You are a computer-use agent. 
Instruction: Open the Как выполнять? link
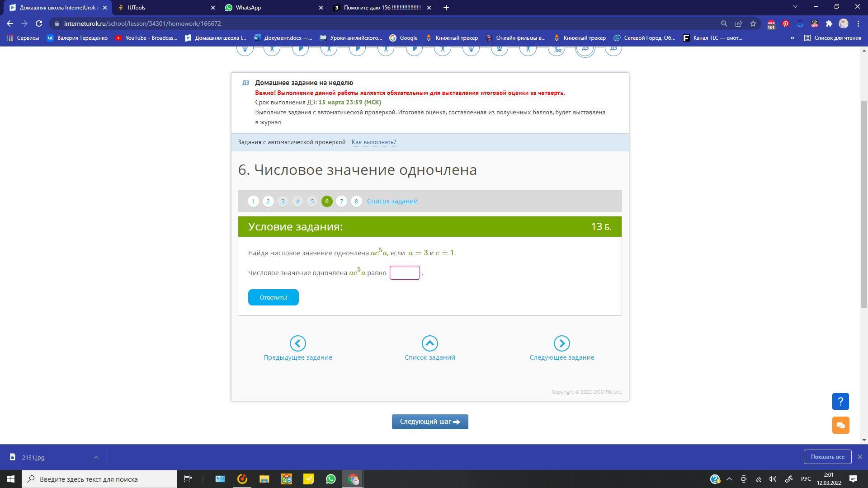click(x=373, y=142)
